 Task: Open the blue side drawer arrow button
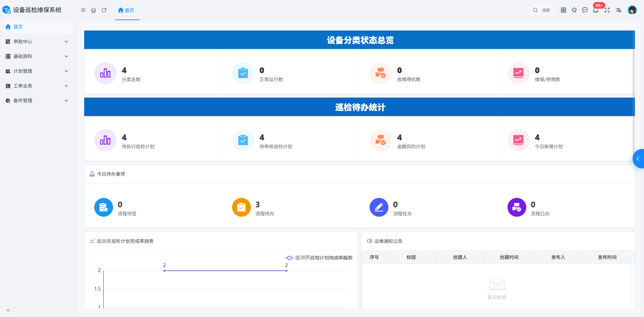pyautogui.click(x=638, y=159)
